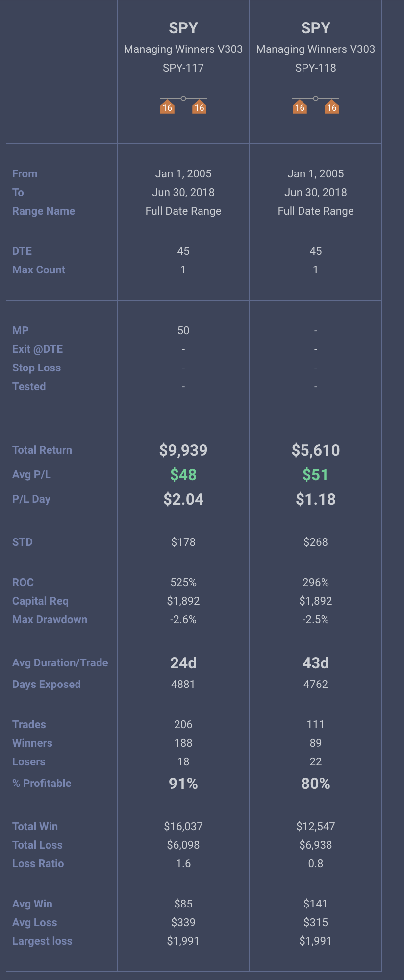Click the MP value 50

(x=183, y=330)
